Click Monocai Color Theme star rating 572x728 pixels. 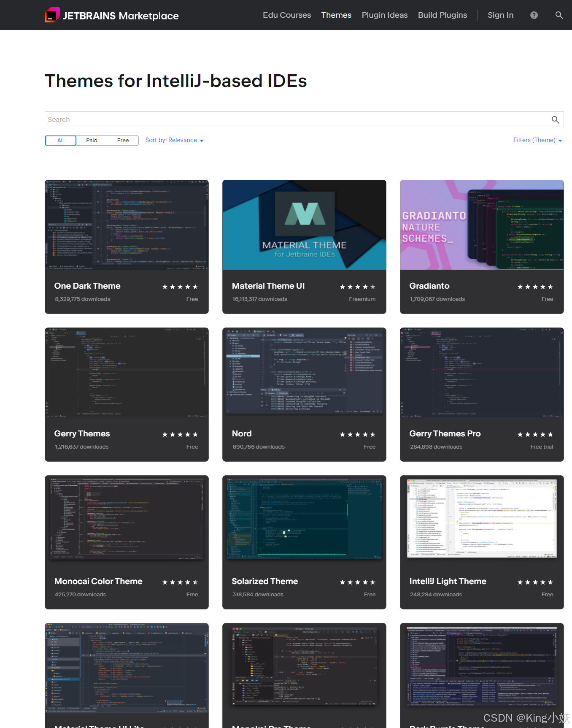click(180, 582)
